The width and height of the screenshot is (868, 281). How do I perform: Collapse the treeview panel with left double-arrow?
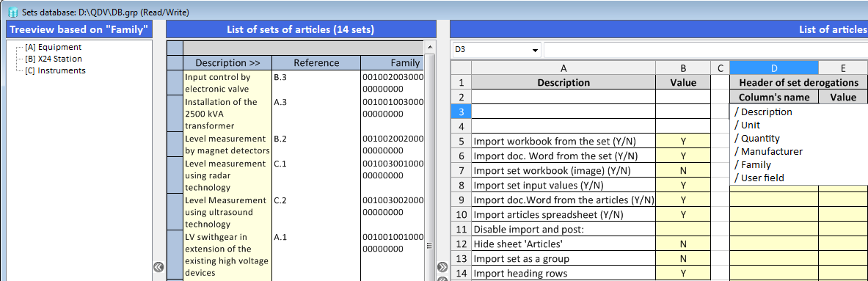[x=159, y=267]
